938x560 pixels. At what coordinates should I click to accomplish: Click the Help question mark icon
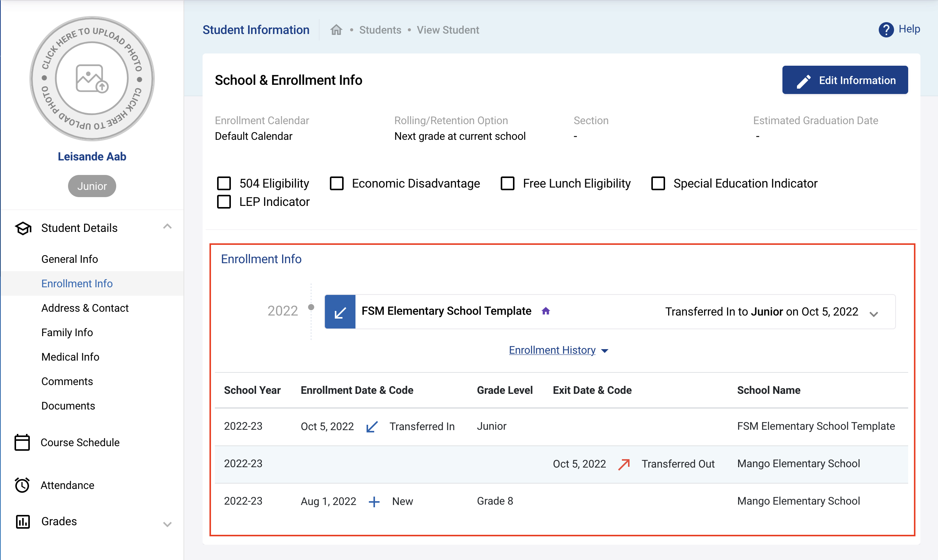[886, 30]
